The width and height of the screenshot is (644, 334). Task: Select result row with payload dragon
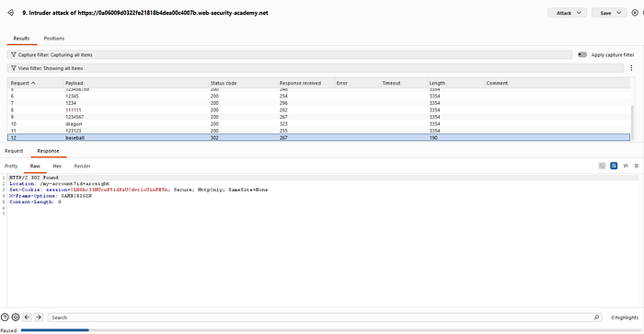tap(318, 124)
